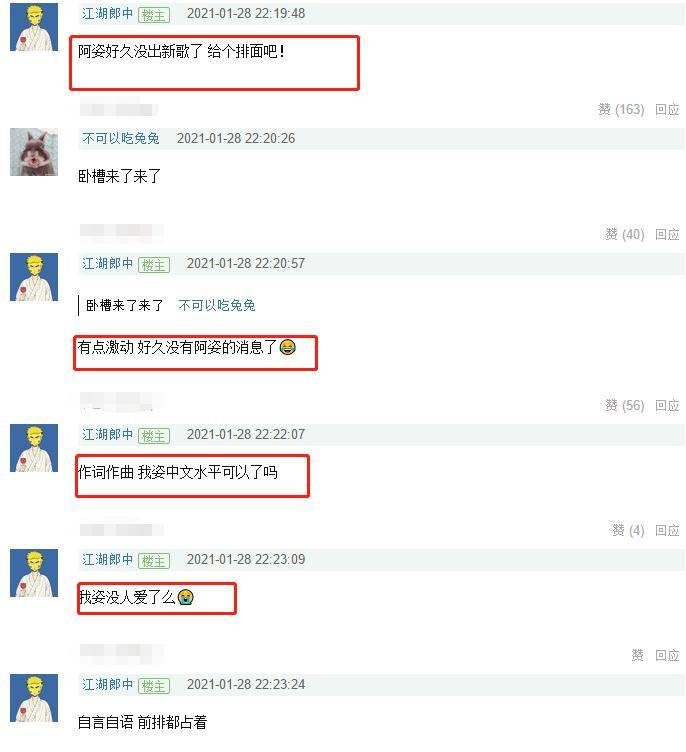Open username 不可以吃兔兔 at 22:20:26
Viewport: 686px width, 752px height.
click(x=121, y=139)
